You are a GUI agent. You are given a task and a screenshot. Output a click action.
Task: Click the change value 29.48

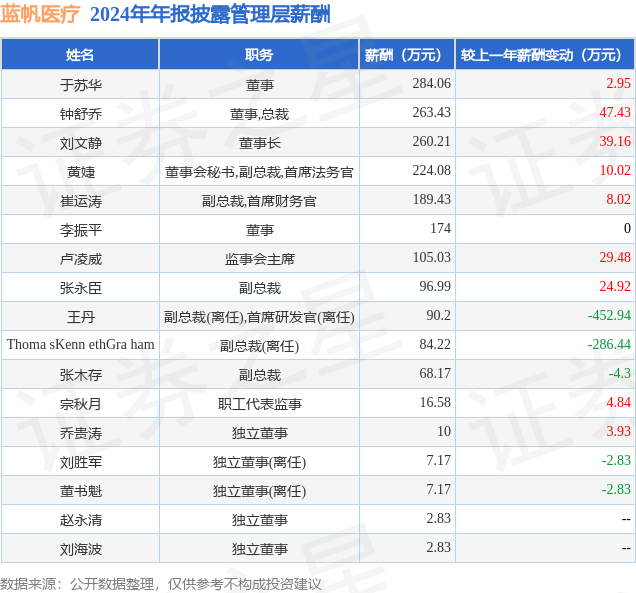pyautogui.click(x=615, y=257)
